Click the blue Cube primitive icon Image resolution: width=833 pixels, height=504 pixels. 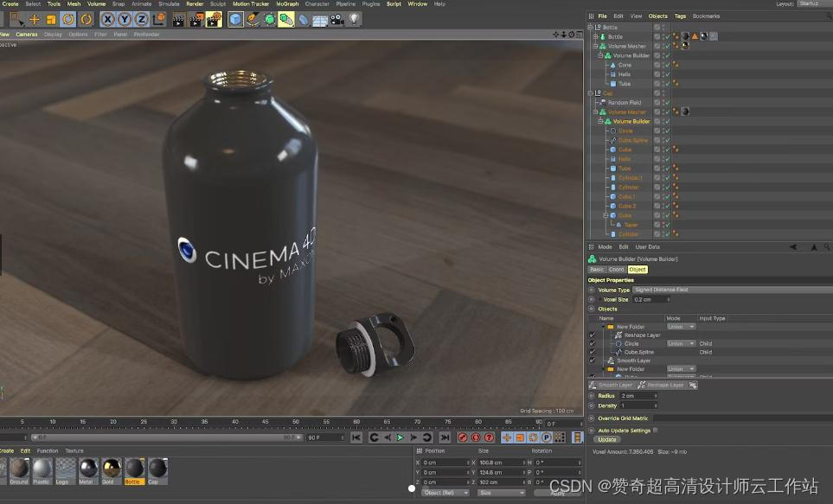[235, 20]
